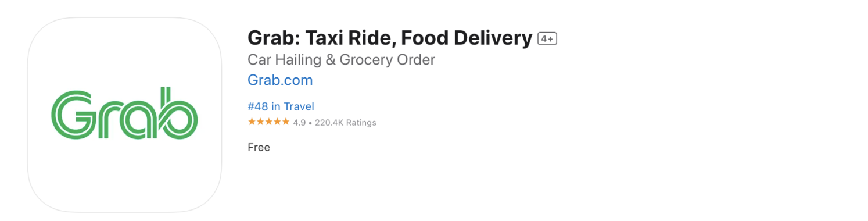Click the green Grab logo wordmark
868x221 pixels.
point(124,113)
